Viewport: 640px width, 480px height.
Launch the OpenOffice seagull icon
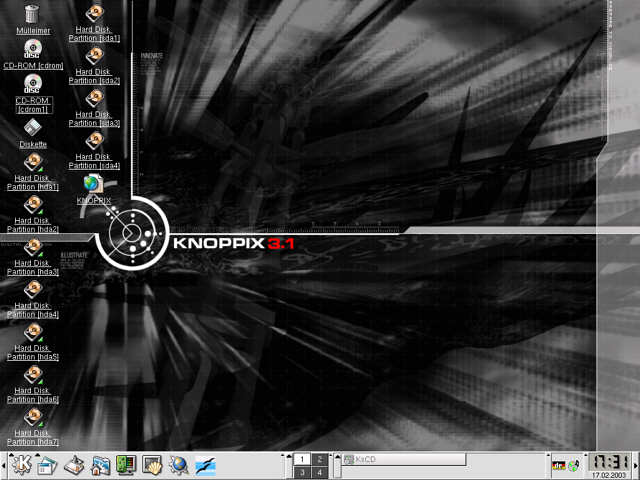[205, 466]
